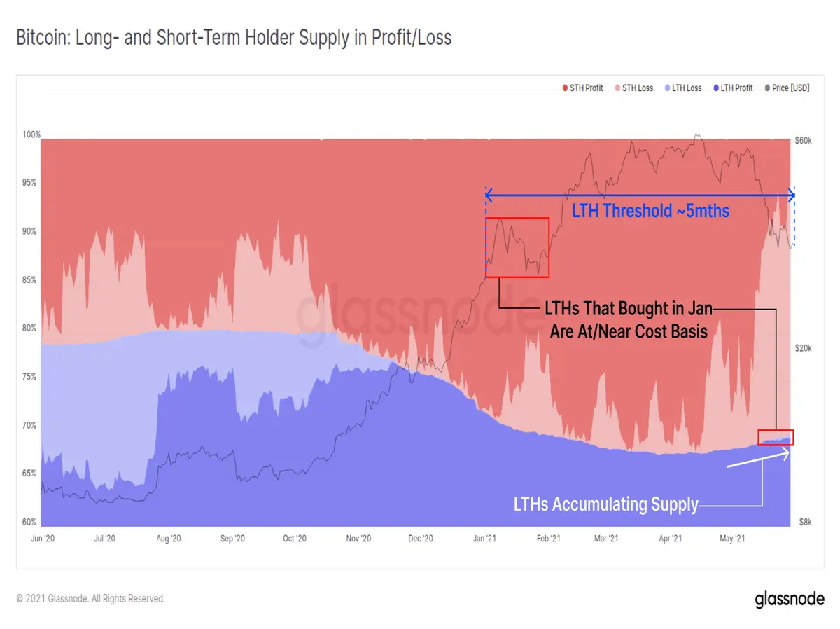840x629 pixels.
Task: Click the glassnode logo at bottom right
Action: pyautogui.click(x=790, y=600)
